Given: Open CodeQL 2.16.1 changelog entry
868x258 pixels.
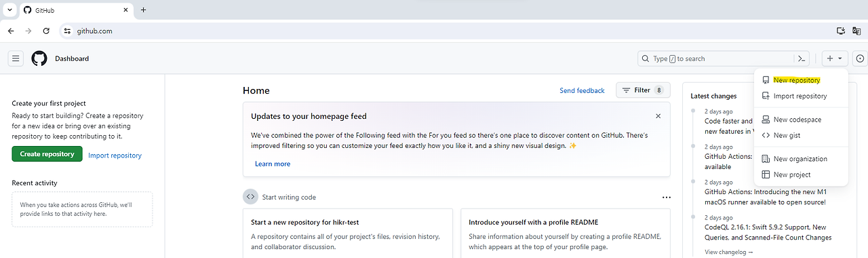Looking at the screenshot, I should (768, 232).
